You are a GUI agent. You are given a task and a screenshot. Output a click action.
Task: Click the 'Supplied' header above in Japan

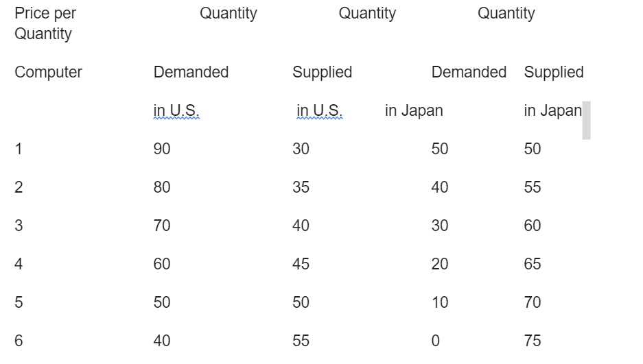tap(554, 73)
